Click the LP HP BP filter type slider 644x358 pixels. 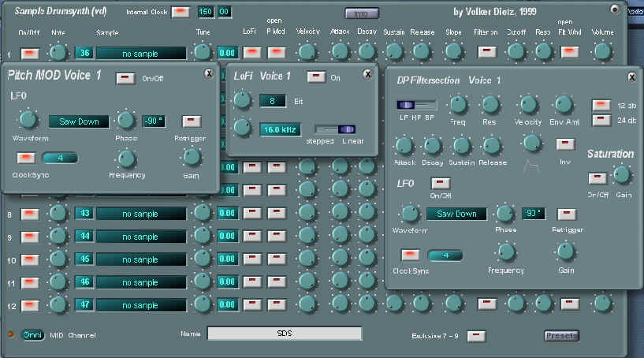click(415, 105)
